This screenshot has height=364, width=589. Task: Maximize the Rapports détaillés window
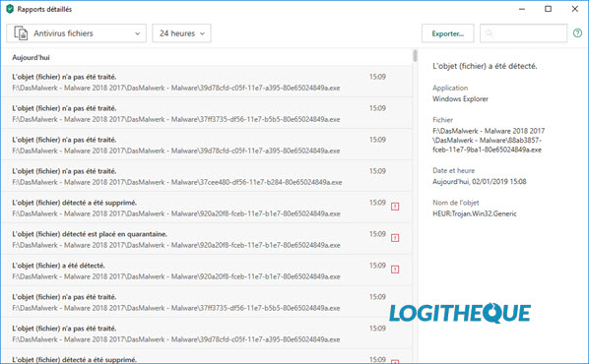coord(548,9)
